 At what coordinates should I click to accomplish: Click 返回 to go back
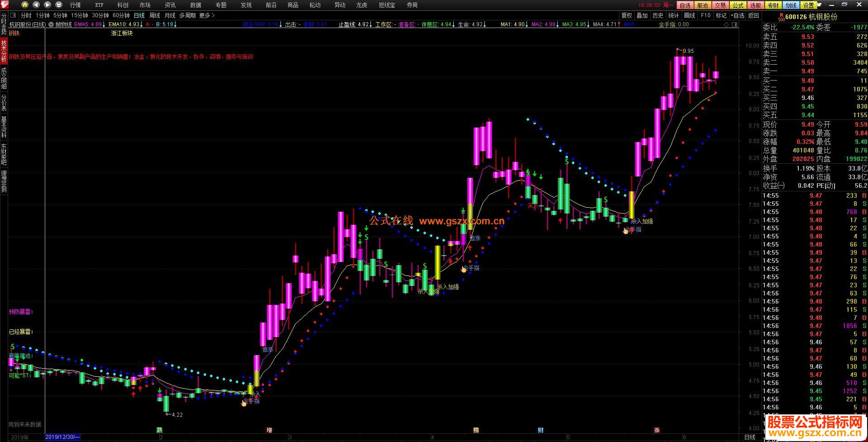(754, 15)
